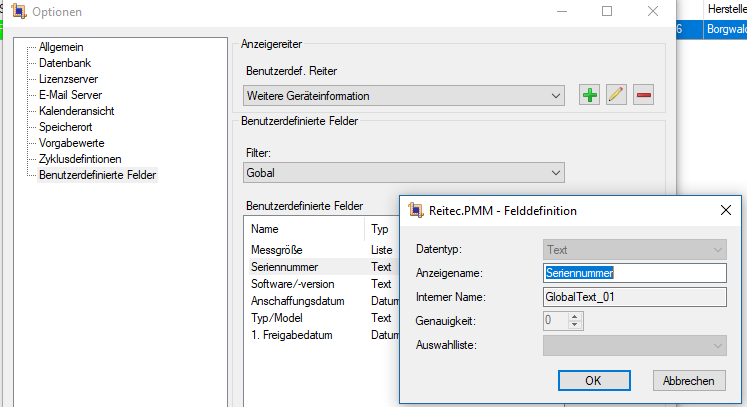Close the Felddefinition dialog

click(726, 210)
